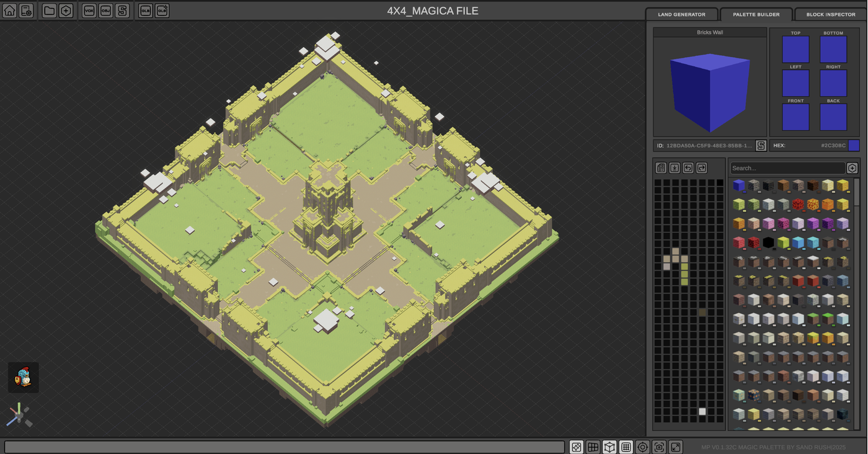Click the fullscreen expand icon in bottom bar
Image resolution: width=868 pixels, height=454 pixels.
pyautogui.click(x=676, y=447)
